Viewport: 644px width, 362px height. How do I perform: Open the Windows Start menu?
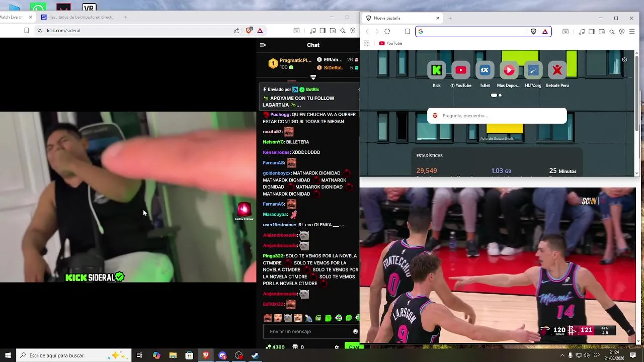point(8,355)
